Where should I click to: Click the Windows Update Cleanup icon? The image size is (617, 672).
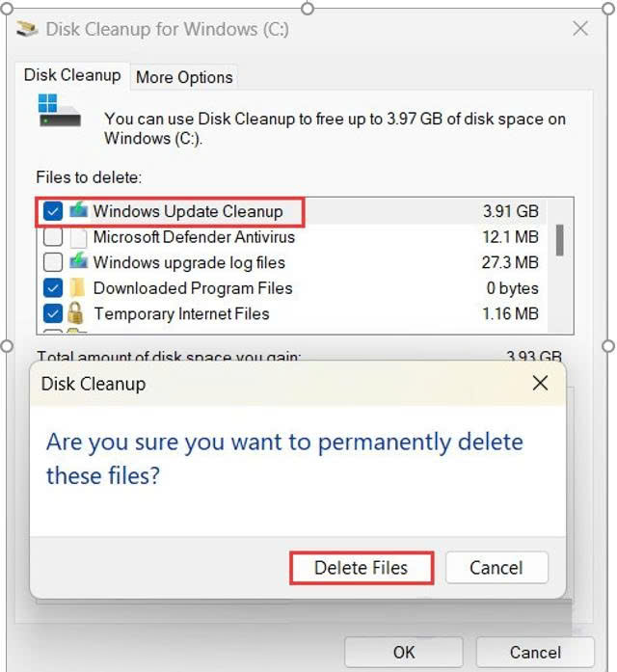pos(78,210)
